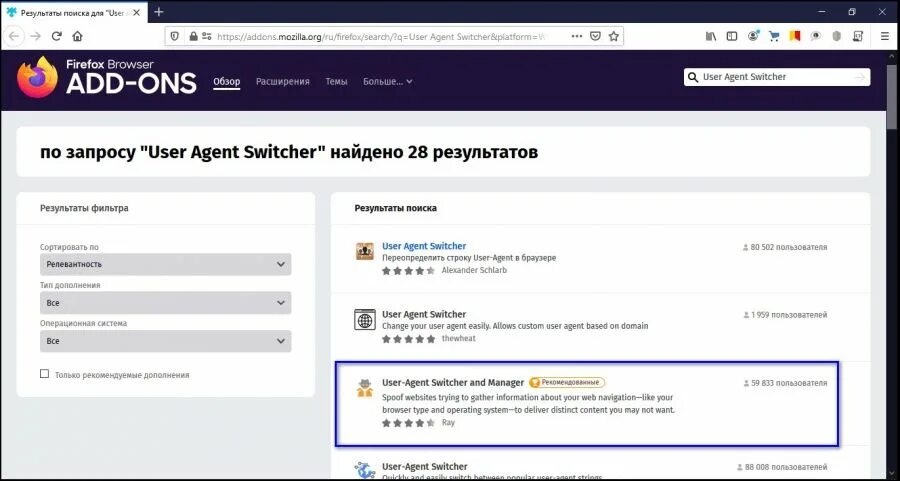900x481 pixels.
Task: Reload the page with the refresh icon
Action: (x=56, y=36)
